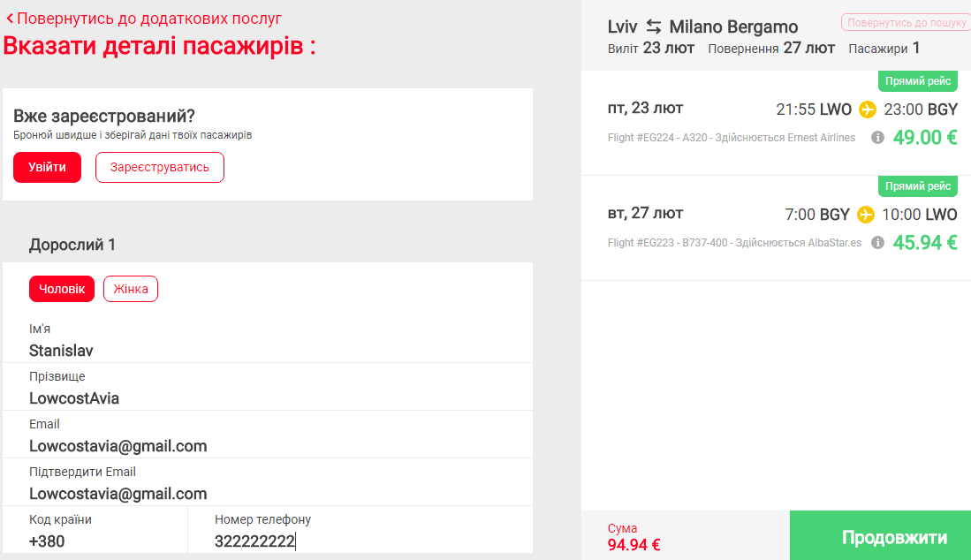The width and height of the screenshot is (971, 560).
Task: Click info icon for flight EG224
Action: pos(877,138)
